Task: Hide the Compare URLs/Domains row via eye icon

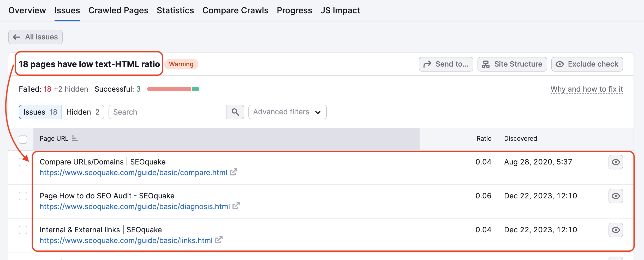Action: pyautogui.click(x=616, y=162)
